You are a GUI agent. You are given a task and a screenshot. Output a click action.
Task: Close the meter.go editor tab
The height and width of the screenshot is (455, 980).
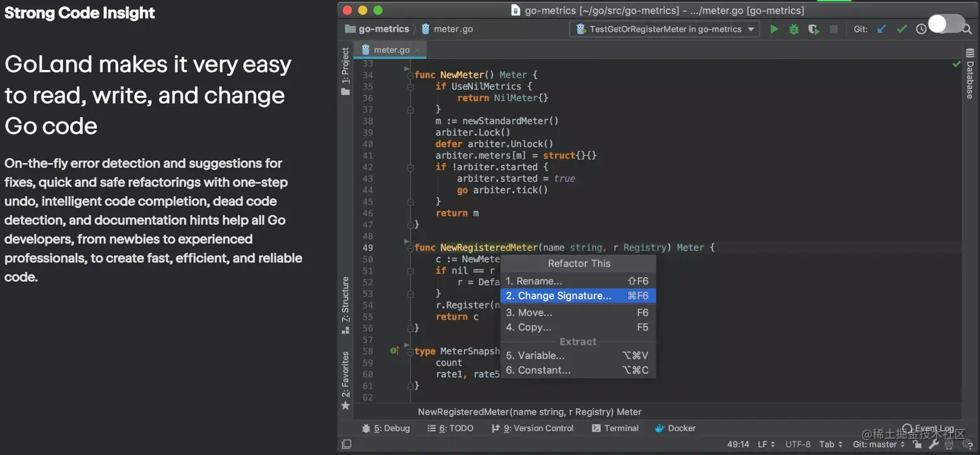[x=417, y=50]
